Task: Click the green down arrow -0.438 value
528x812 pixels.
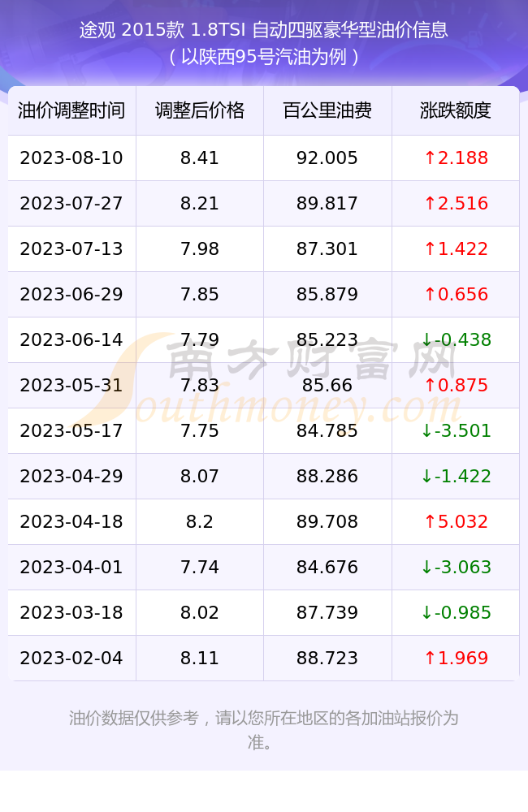Action: click(x=456, y=339)
